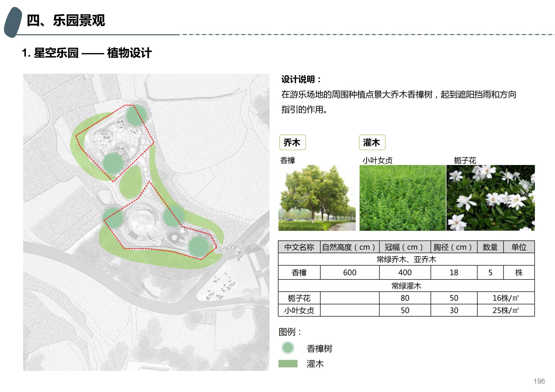Click the 香樟 tree photo

click(x=317, y=198)
